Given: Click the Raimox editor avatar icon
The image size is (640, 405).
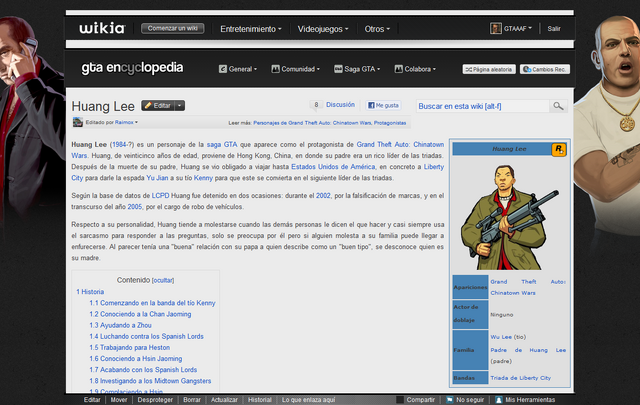Looking at the screenshot, I should click(78, 122).
